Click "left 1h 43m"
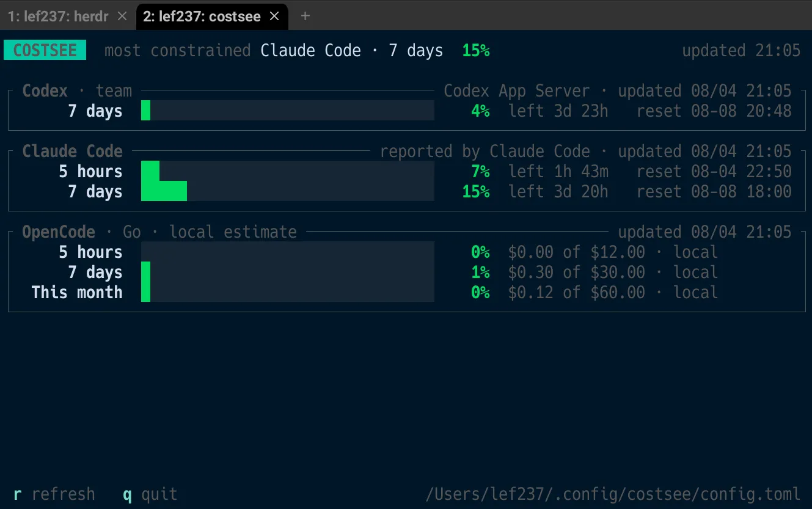This screenshot has width=812, height=509. tap(558, 172)
